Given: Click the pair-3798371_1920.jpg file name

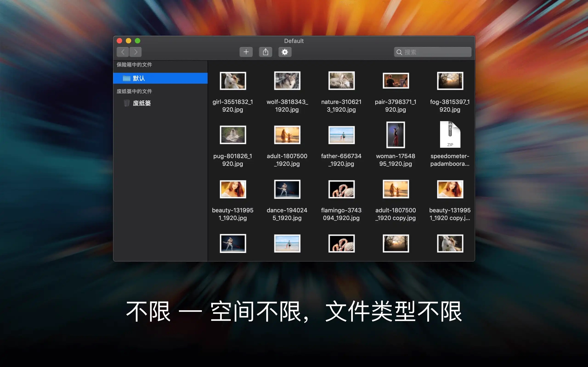Looking at the screenshot, I should pos(396,106).
